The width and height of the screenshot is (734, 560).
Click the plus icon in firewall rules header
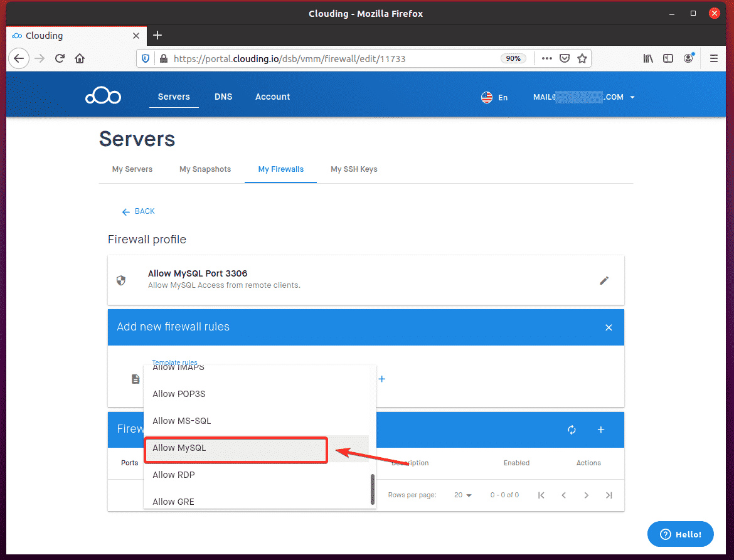pos(600,430)
